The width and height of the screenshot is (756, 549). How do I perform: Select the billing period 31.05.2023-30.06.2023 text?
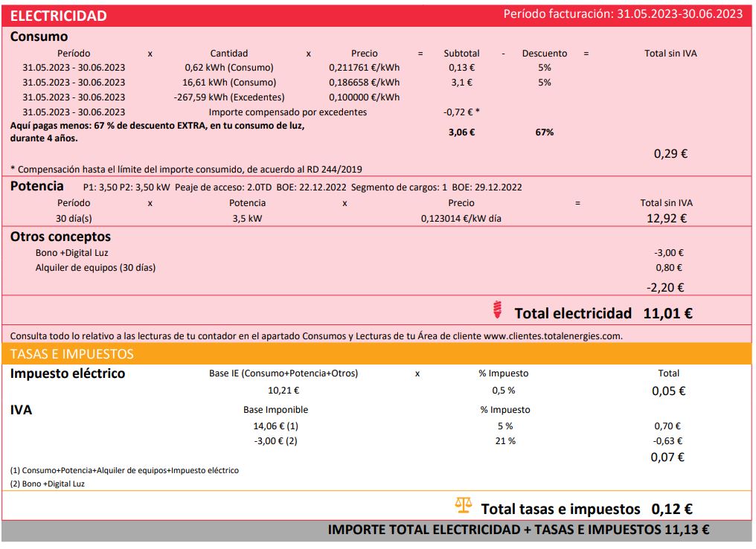(x=680, y=14)
